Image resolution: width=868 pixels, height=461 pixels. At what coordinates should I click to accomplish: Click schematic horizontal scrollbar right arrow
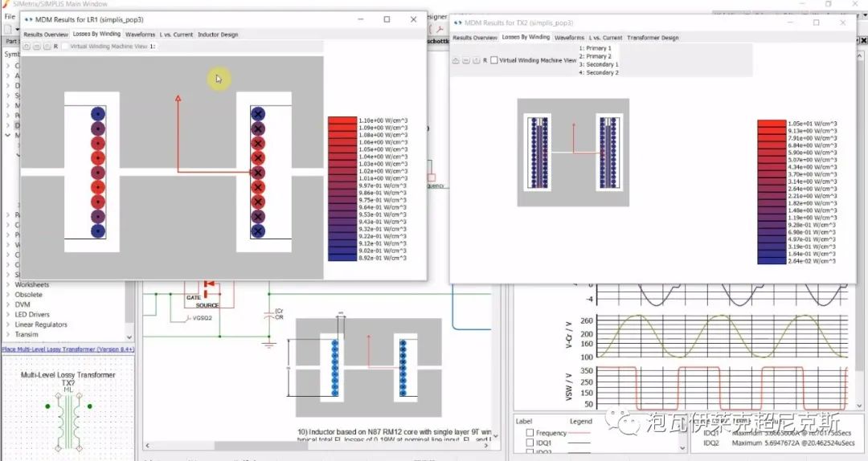point(486,446)
